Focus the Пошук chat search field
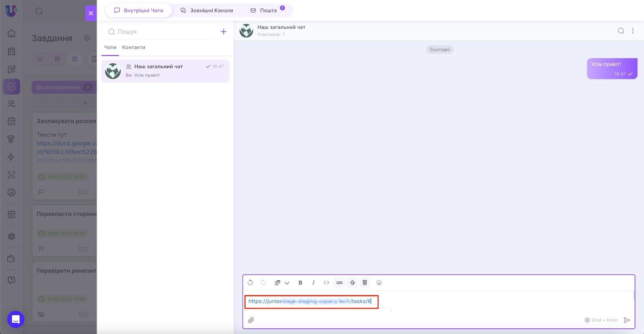Screen dimensions: 644x334 point(159,31)
